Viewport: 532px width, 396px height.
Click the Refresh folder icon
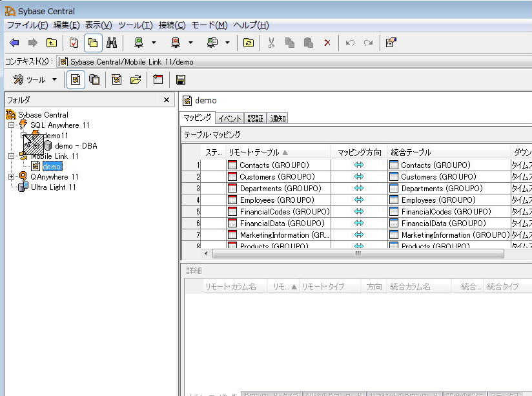[x=249, y=43]
